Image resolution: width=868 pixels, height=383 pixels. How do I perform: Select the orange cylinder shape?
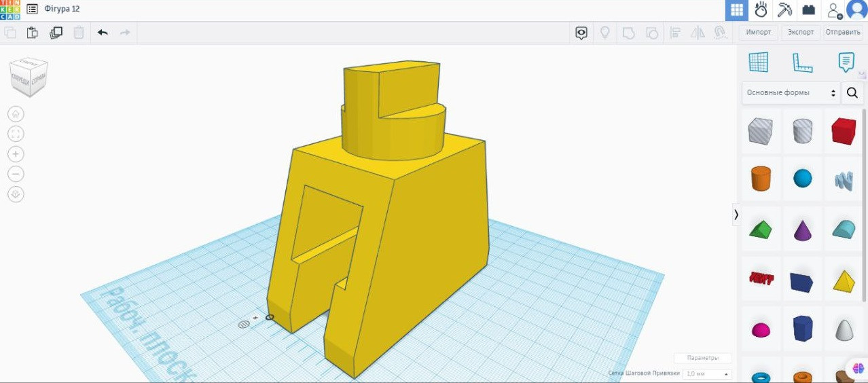point(761,179)
